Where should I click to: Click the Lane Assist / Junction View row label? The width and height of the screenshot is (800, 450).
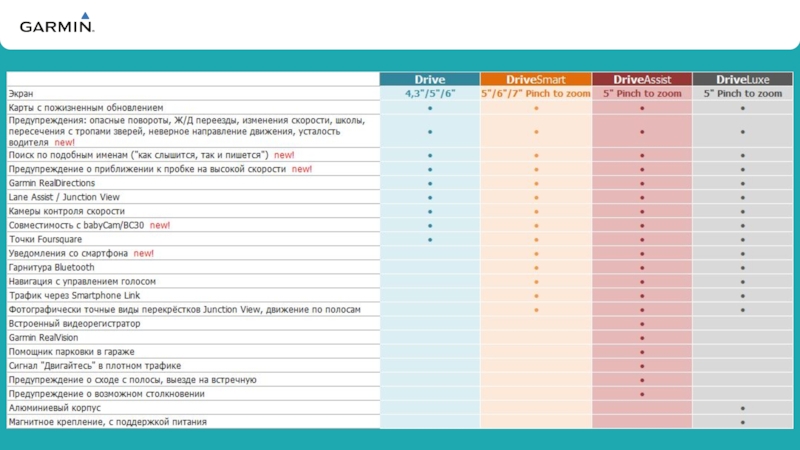[64, 197]
